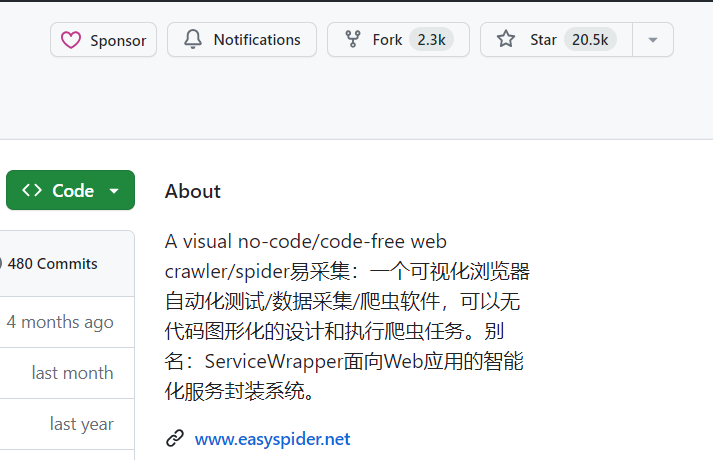Click the Fork branch icon
713x460 pixels.
[x=353, y=39]
